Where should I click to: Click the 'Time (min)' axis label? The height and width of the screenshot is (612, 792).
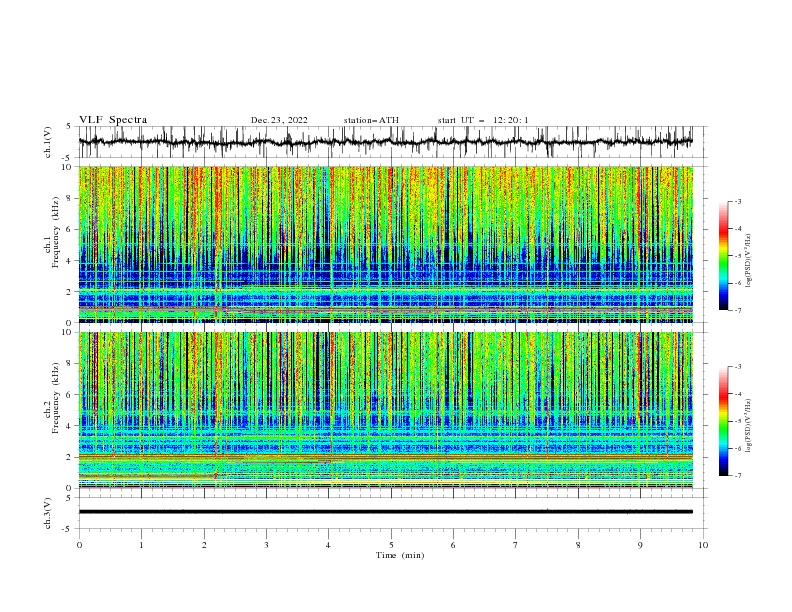(400, 555)
